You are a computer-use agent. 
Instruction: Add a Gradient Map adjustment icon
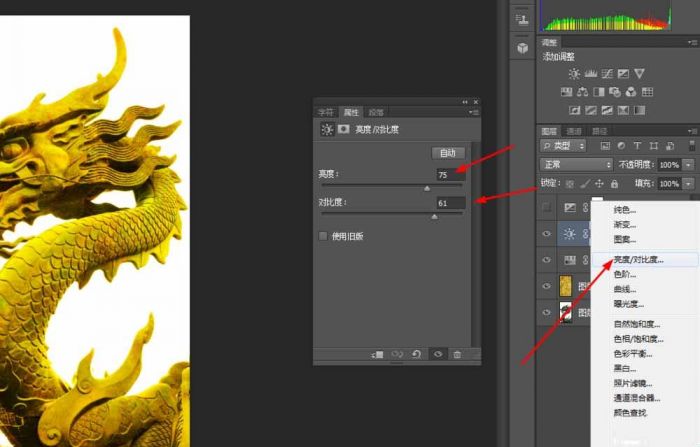(x=639, y=110)
